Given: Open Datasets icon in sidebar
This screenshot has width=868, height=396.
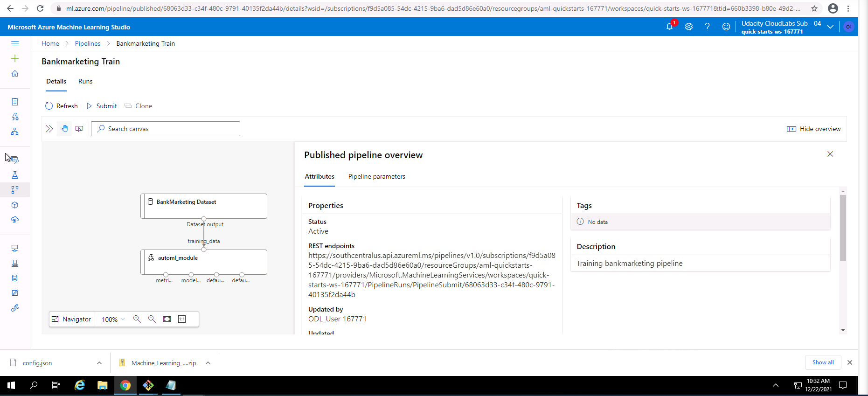Looking at the screenshot, I should (x=15, y=160).
